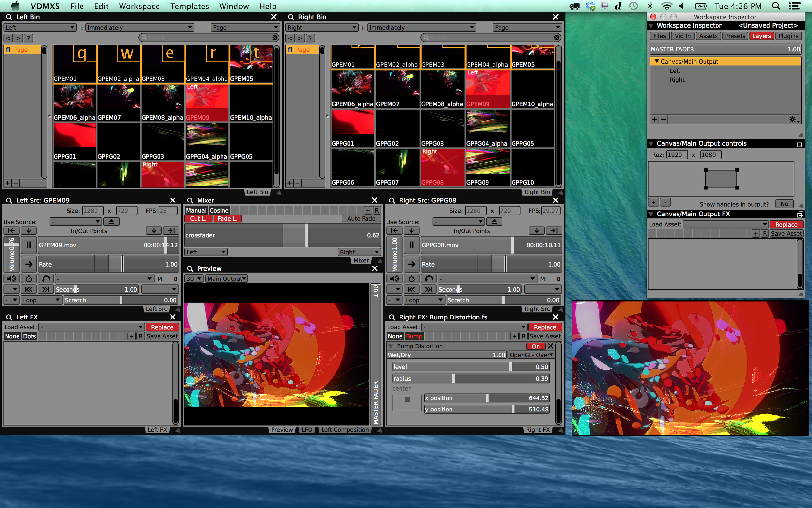Viewport: 812px width, 508px height.
Task: Select Manual crossfade preset in Mixer
Action: (196, 210)
